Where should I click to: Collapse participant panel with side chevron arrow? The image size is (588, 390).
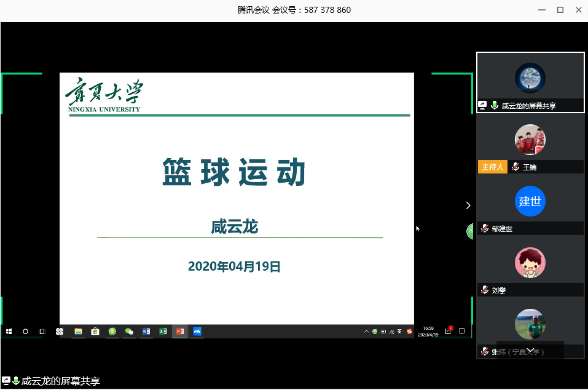[468, 205]
